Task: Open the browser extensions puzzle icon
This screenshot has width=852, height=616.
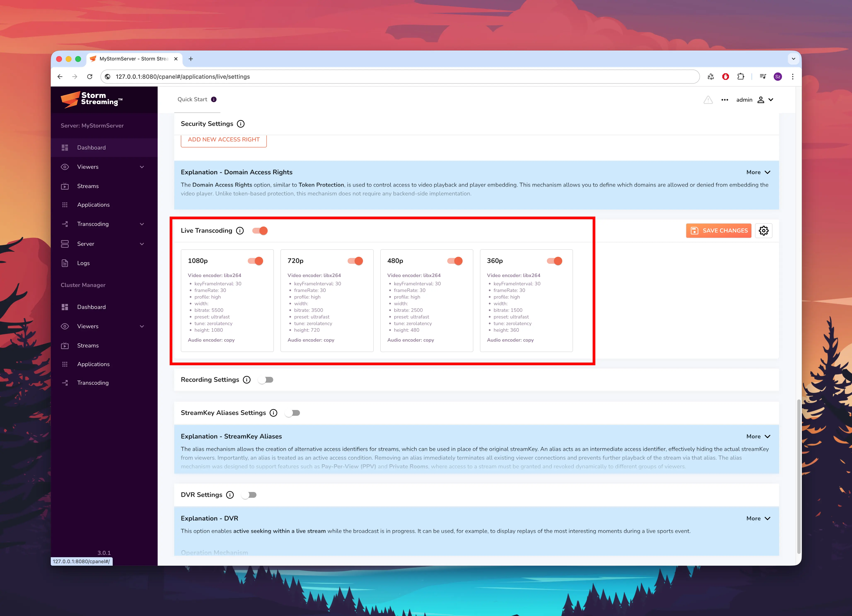Action: click(740, 77)
